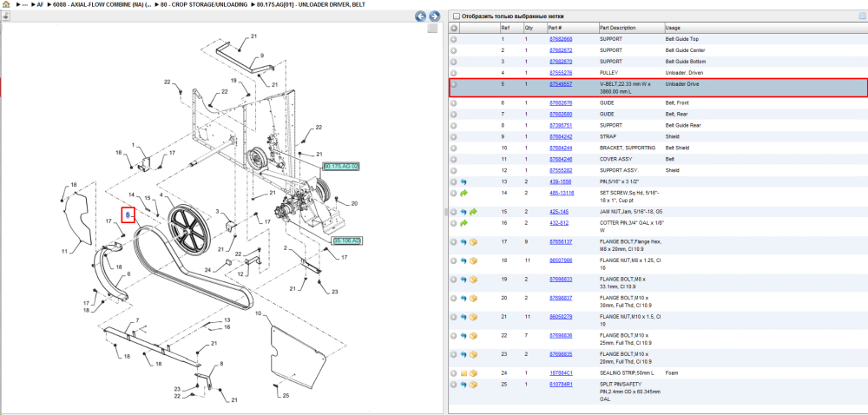The width and height of the screenshot is (868, 415).
Task: Go to the home page icon
Action: point(5,4)
